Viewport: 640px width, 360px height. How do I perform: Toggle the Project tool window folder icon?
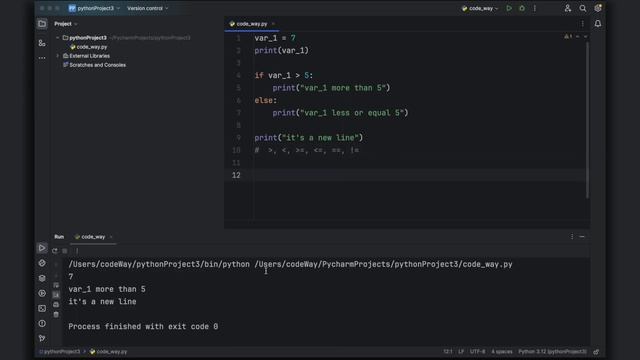click(x=42, y=24)
